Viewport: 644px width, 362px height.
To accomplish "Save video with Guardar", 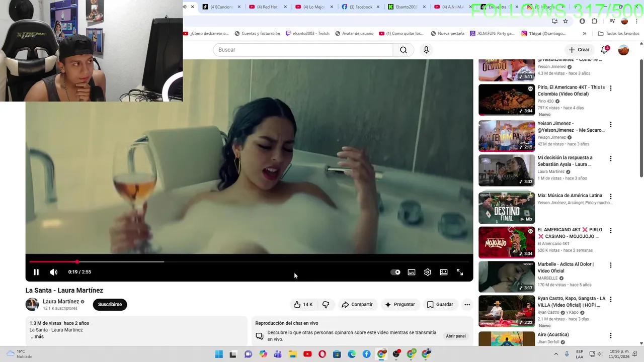I will tap(440, 305).
